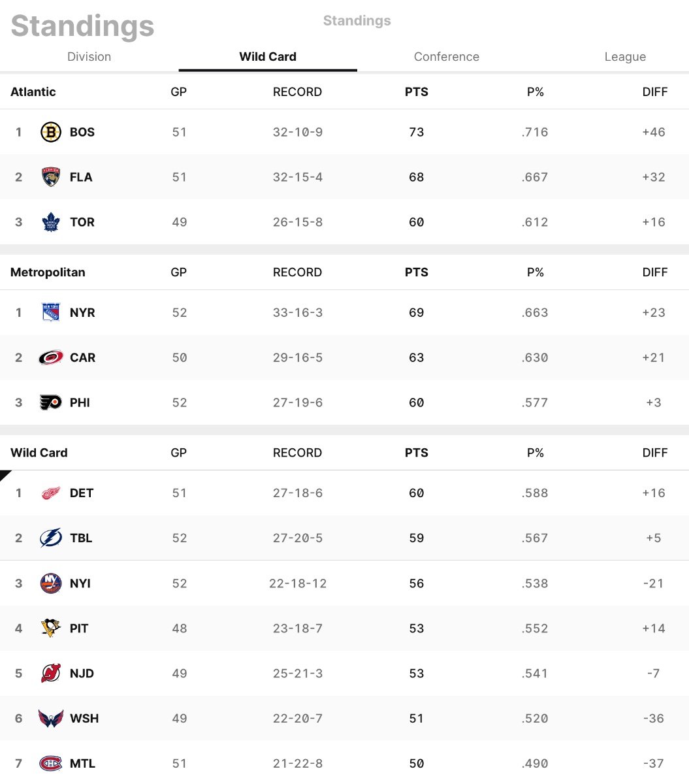
Task: Click the Montreal Canadiens logo
Action: coord(51,763)
